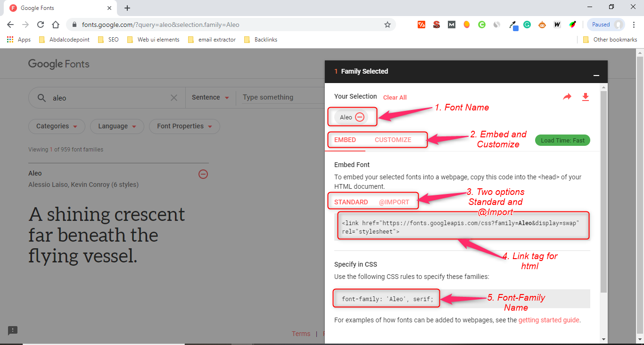Screen dimensions: 644x345
Task: Expand the Font Properties filter
Action: click(184, 126)
